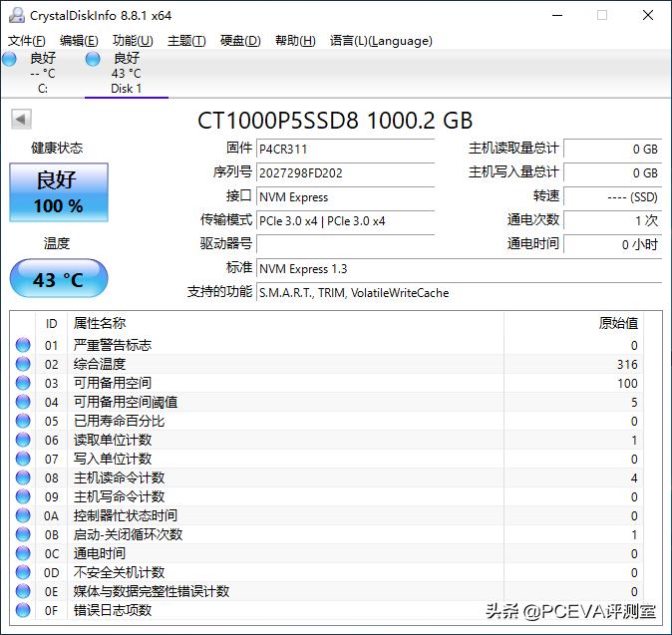The width and height of the screenshot is (672, 635).
Task: Open the 文件(F) menu
Action: coord(27,41)
